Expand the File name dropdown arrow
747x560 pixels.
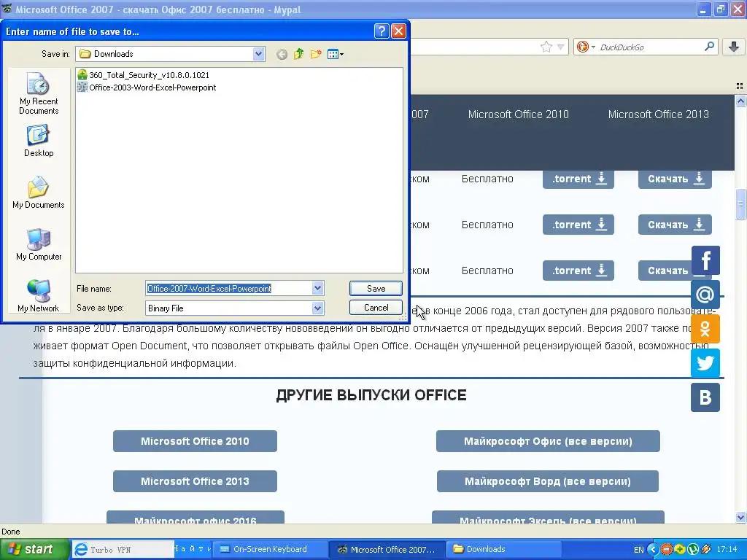point(318,288)
